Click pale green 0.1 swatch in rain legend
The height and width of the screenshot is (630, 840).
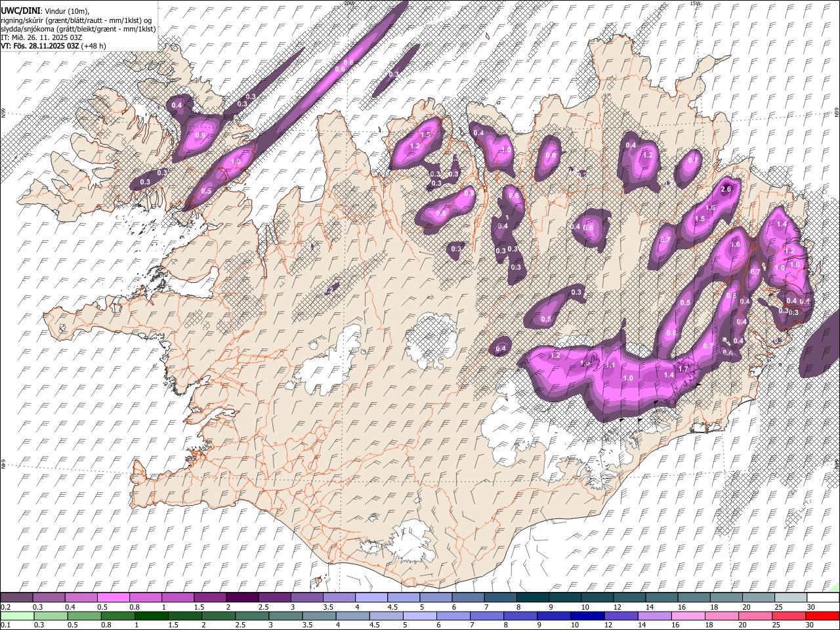pyautogui.click(x=17, y=616)
